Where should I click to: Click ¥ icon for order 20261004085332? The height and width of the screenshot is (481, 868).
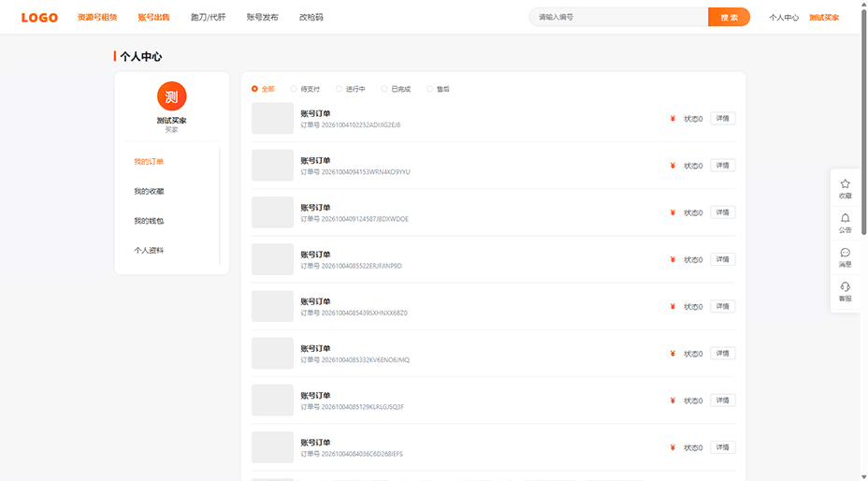coord(673,354)
